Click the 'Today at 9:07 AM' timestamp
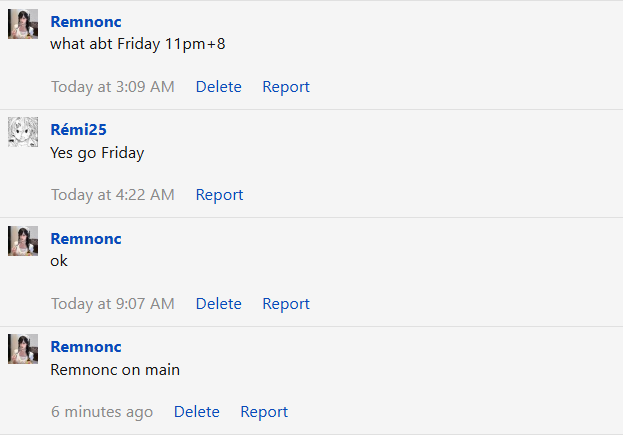Screen dimensions: 623x435 113,304
